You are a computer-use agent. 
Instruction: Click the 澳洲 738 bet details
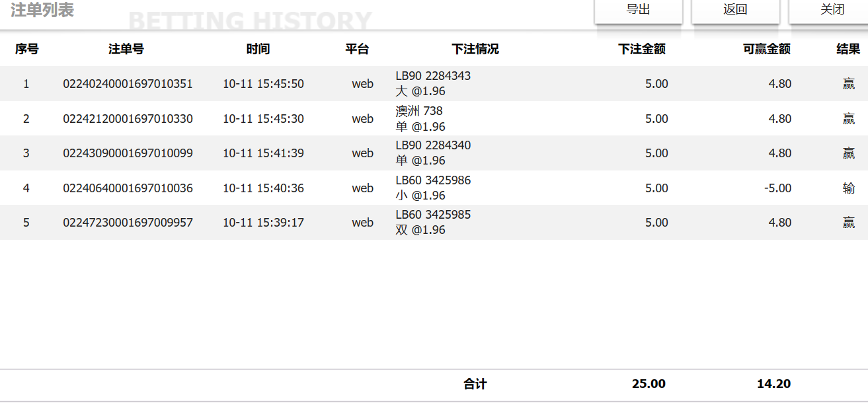(x=419, y=111)
